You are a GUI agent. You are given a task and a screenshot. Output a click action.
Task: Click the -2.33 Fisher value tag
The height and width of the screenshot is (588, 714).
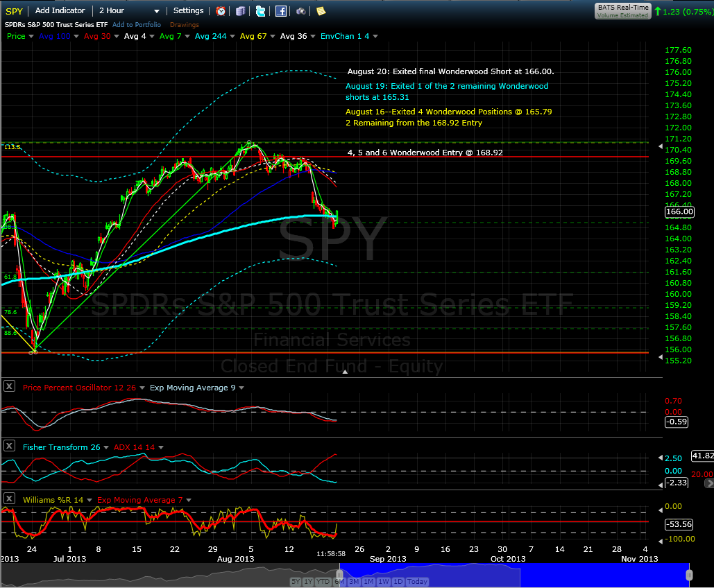pyautogui.click(x=677, y=483)
